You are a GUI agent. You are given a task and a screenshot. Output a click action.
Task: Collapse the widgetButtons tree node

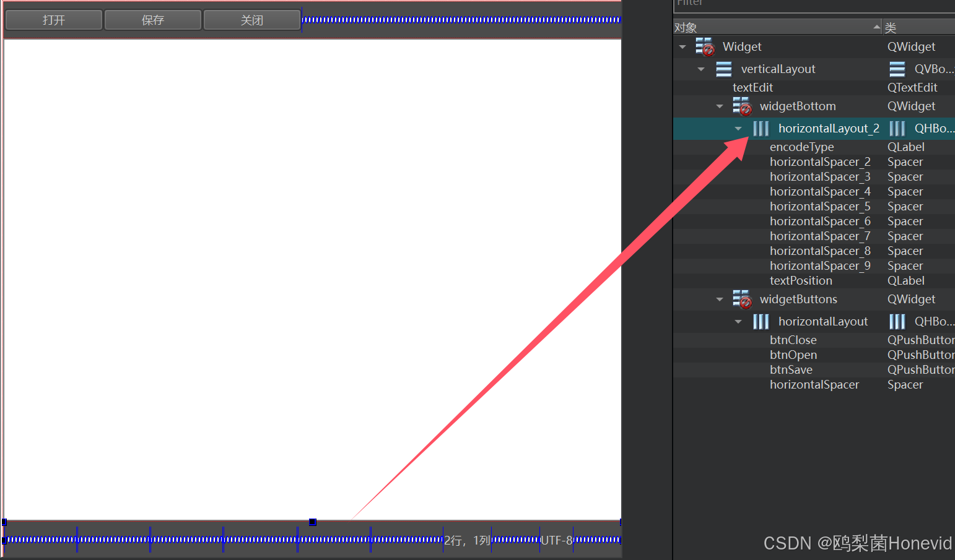coord(720,299)
